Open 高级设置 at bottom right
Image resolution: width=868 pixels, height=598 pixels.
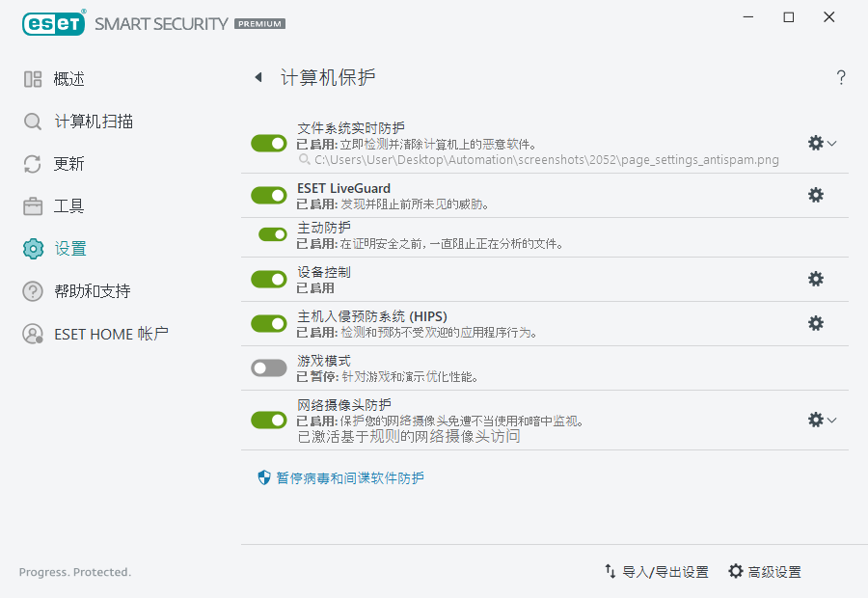click(772, 571)
